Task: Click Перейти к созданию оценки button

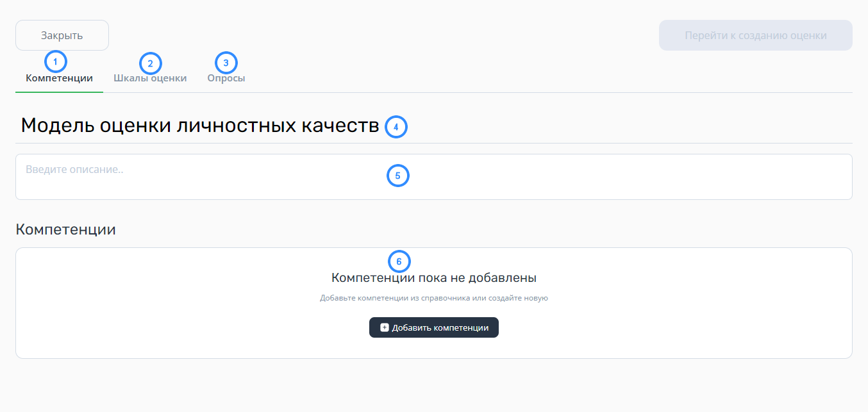Action: tap(756, 35)
